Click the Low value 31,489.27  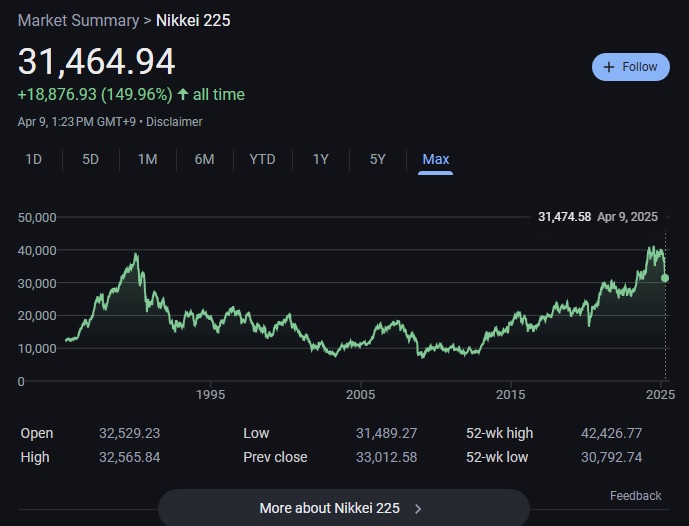pos(386,433)
